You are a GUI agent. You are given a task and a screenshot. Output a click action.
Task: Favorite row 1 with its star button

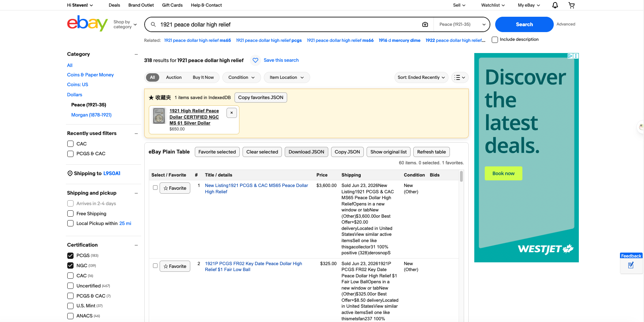175,188
